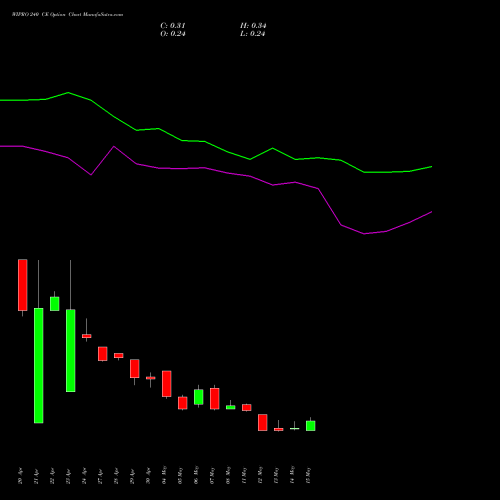Select the 21 Apr date label
500x500 pixels.
pos(37,476)
